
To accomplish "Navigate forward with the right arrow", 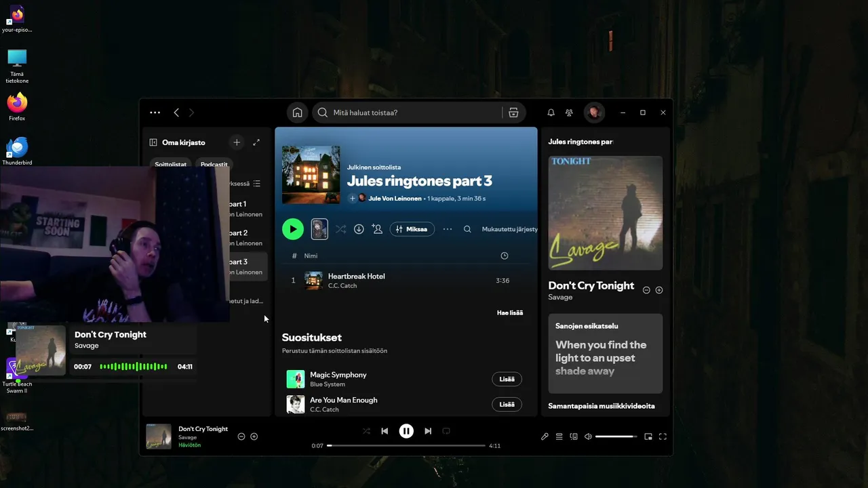I will tap(191, 113).
